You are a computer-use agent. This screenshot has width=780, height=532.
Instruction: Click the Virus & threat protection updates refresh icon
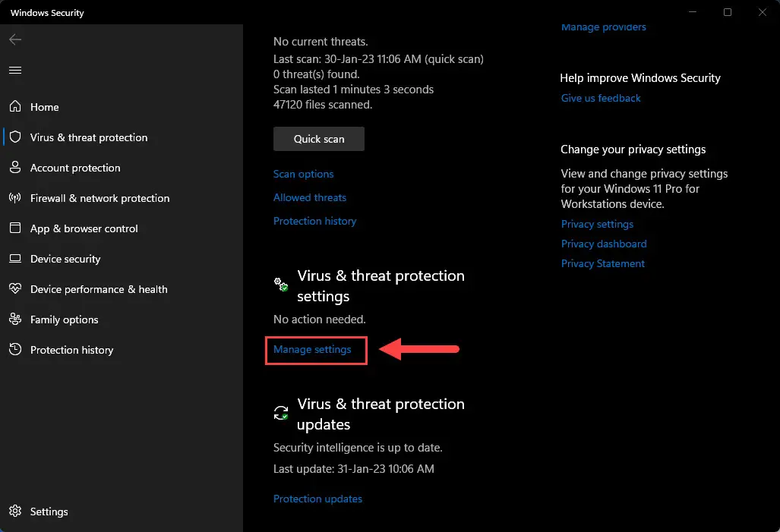[279, 412]
